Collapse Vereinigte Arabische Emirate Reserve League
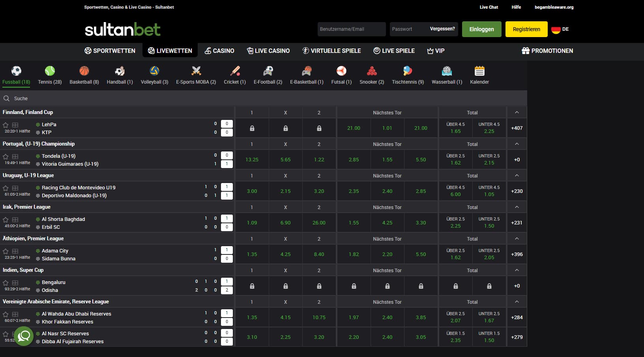Image resolution: width=644 pixels, height=357 pixels. (517, 302)
